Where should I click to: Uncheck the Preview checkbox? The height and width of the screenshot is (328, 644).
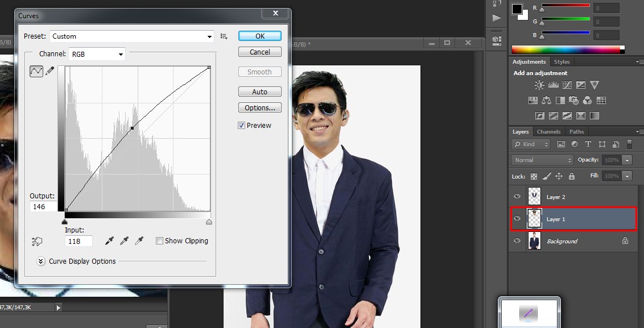pos(242,126)
